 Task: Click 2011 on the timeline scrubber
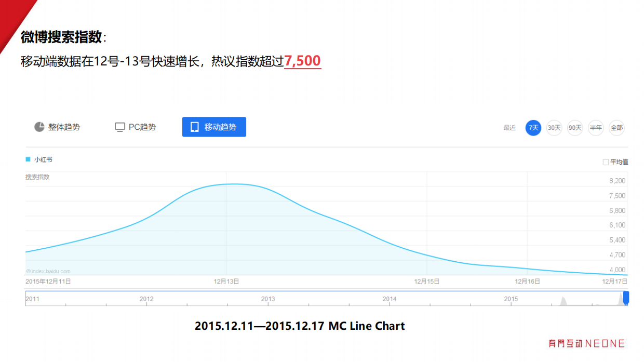(32, 299)
